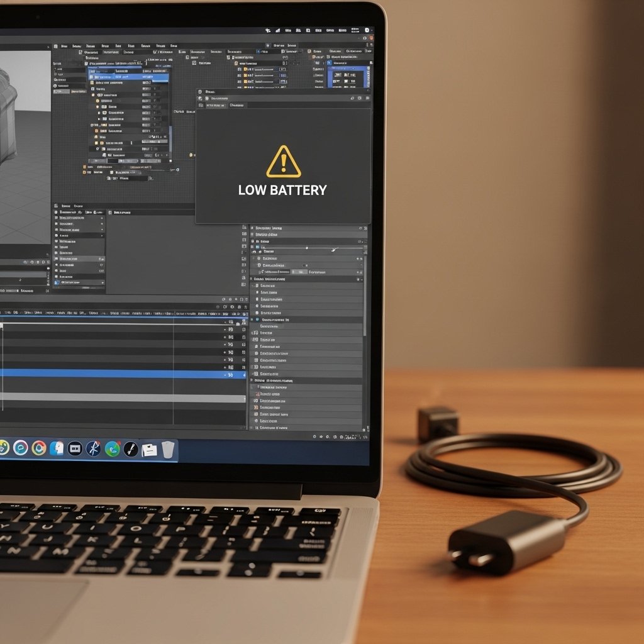
Task: Click the LOW BATTERY warning text
Action: [x=282, y=191]
